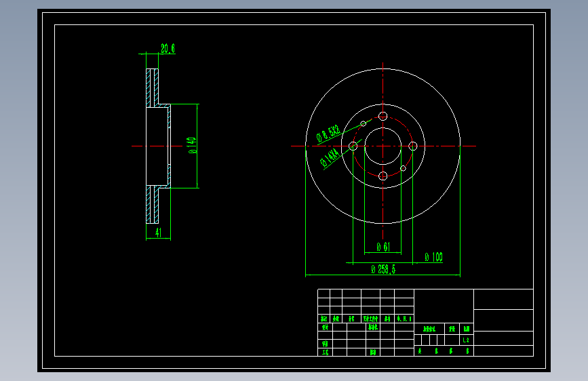This screenshot has width=588, height=381.
Task: Select the 41 width dimension text
Action: [158, 233]
